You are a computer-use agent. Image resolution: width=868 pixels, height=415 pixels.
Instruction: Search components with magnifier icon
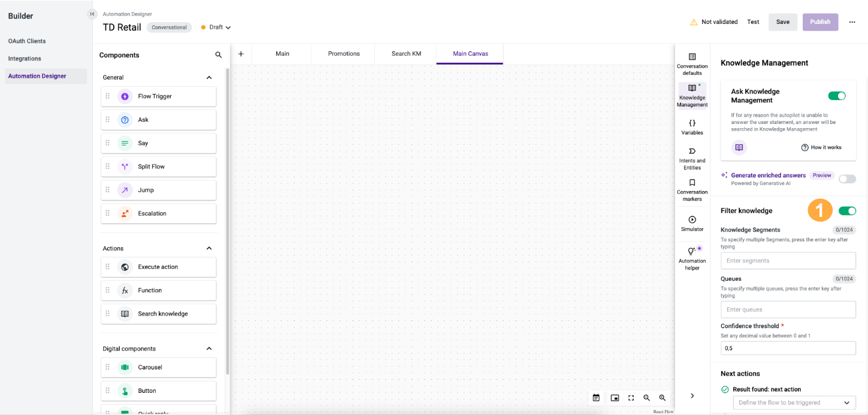(219, 55)
